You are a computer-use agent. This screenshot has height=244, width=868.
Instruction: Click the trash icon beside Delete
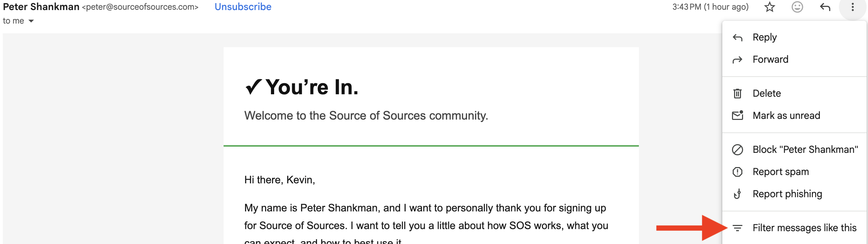coord(738,94)
